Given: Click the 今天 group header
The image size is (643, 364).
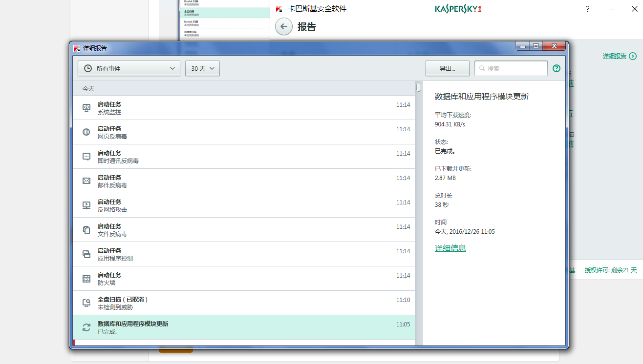Looking at the screenshot, I should [x=244, y=88].
